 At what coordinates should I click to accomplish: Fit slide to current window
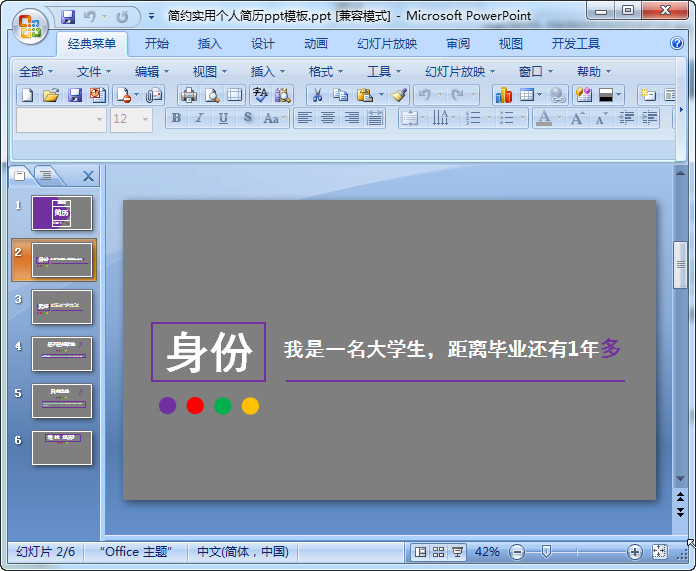click(x=659, y=552)
